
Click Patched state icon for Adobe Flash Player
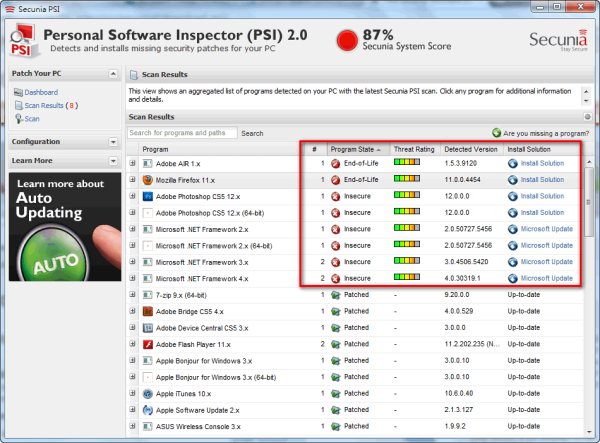336,344
